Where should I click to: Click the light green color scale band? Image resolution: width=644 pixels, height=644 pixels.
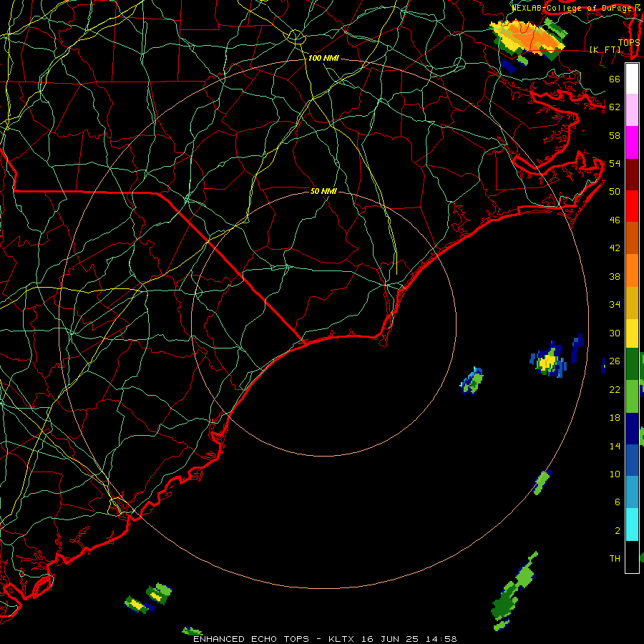coord(632,396)
